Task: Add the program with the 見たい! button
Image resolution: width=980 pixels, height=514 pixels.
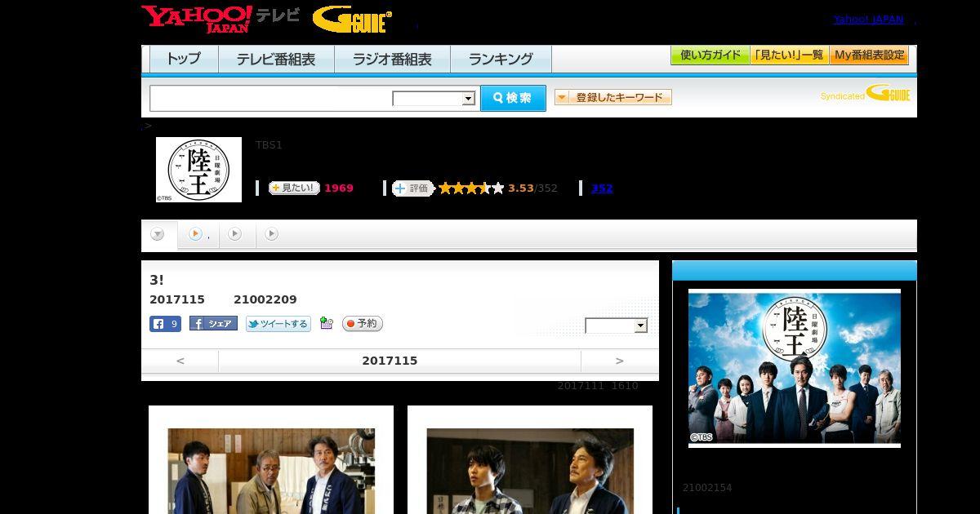Action: (x=294, y=188)
